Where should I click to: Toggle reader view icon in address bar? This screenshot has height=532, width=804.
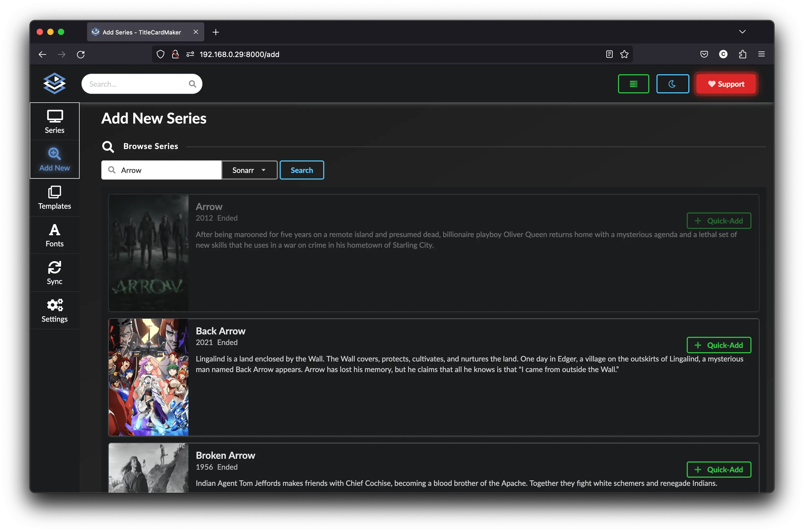pos(609,54)
